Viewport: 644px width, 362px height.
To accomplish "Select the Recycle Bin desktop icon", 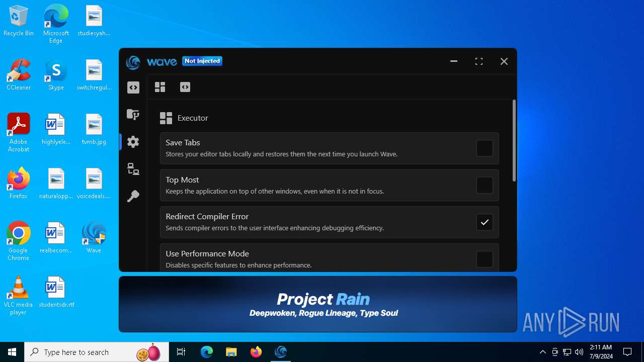I will tap(19, 21).
